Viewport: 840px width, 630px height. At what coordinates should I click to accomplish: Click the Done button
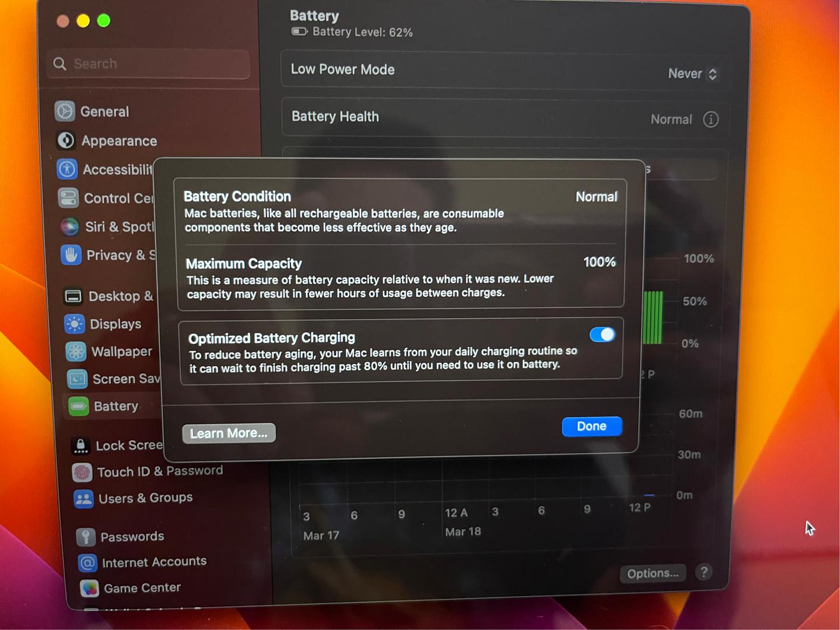[x=591, y=426]
